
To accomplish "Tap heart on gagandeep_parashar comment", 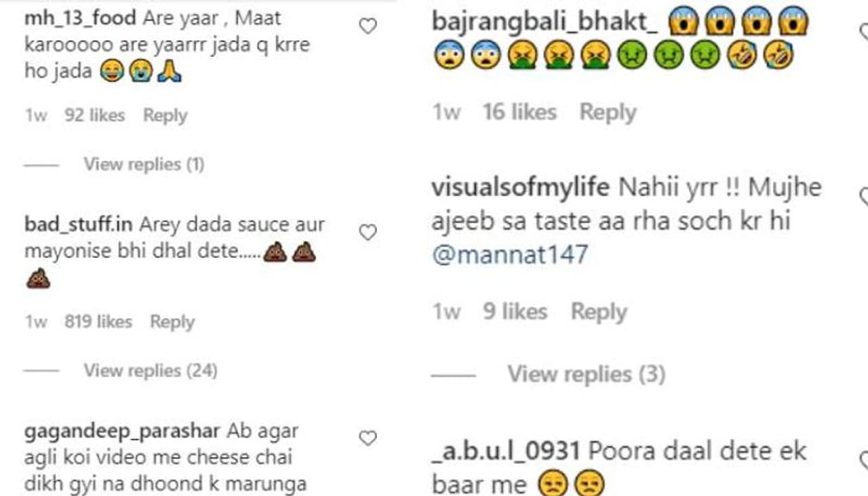I will 368,438.
